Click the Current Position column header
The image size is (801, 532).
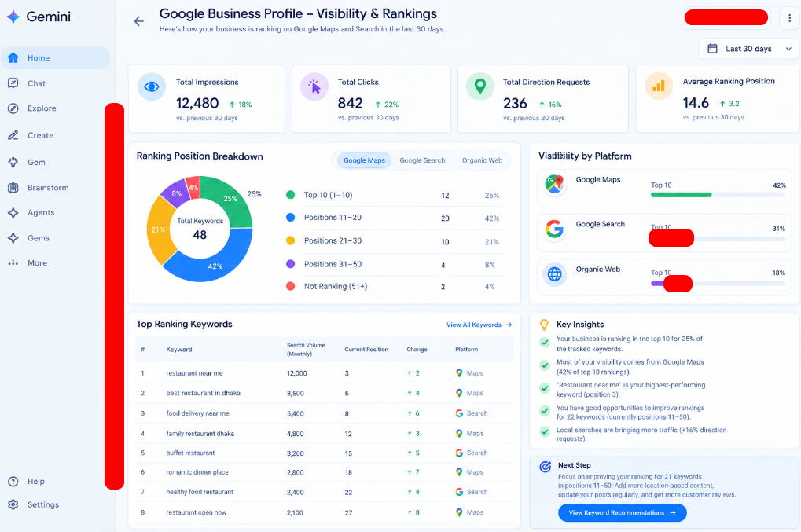point(366,350)
